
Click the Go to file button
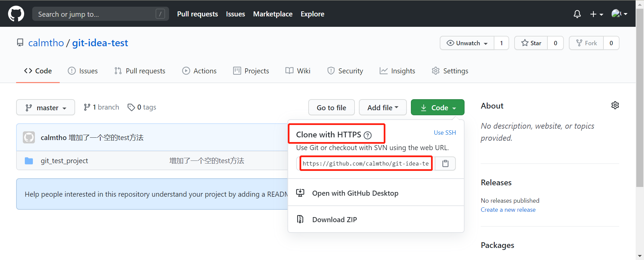(331, 108)
